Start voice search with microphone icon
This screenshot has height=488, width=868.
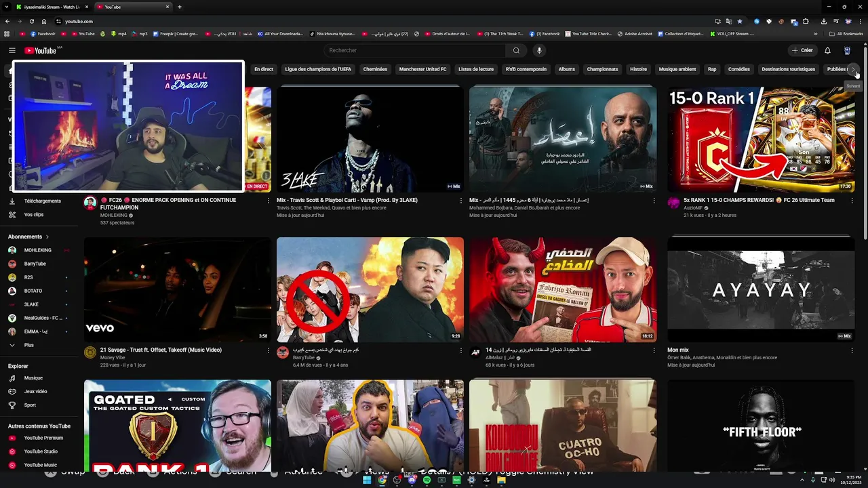(x=539, y=50)
